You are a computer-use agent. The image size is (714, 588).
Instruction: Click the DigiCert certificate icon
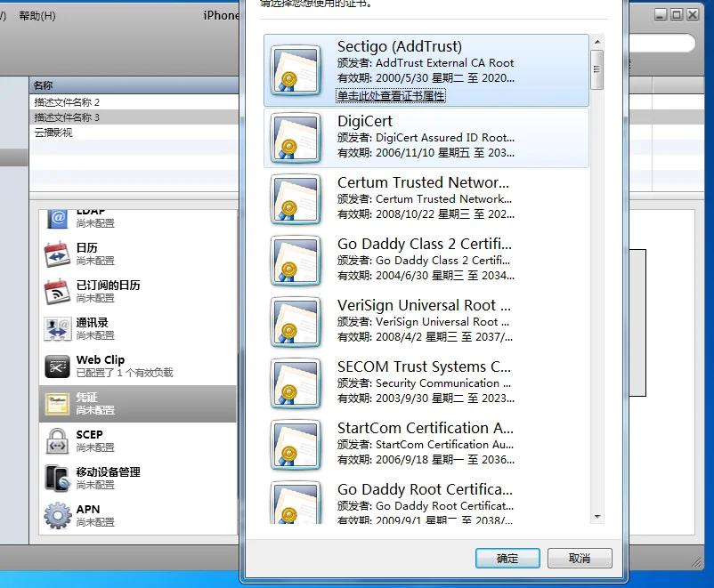pos(296,138)
